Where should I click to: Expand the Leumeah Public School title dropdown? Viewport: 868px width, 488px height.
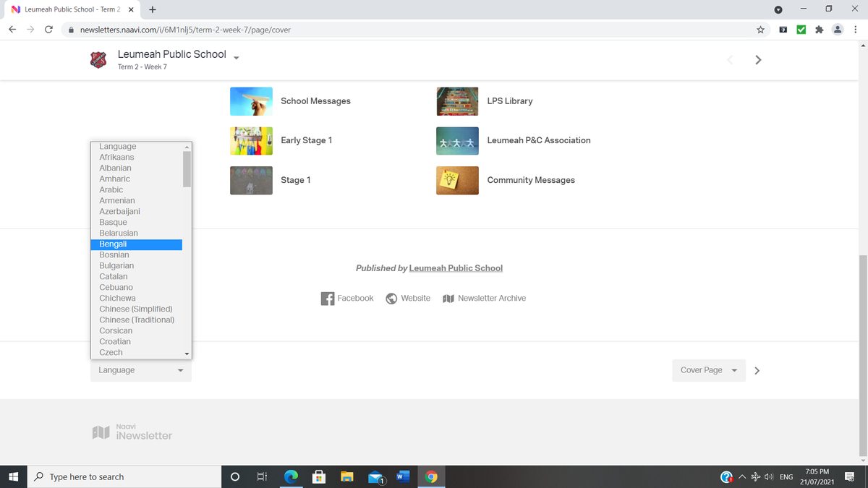point(236,58)
